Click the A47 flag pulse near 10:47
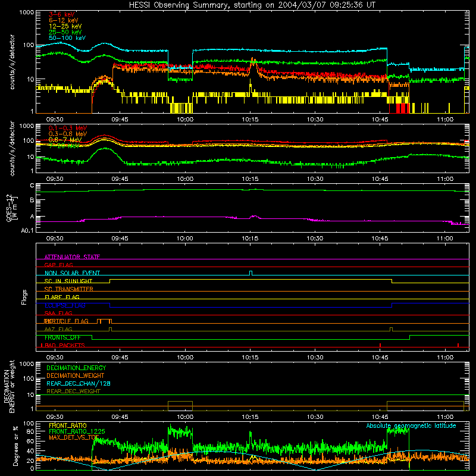The width and height of the screenshot is (476, 476). pos(391,330)
